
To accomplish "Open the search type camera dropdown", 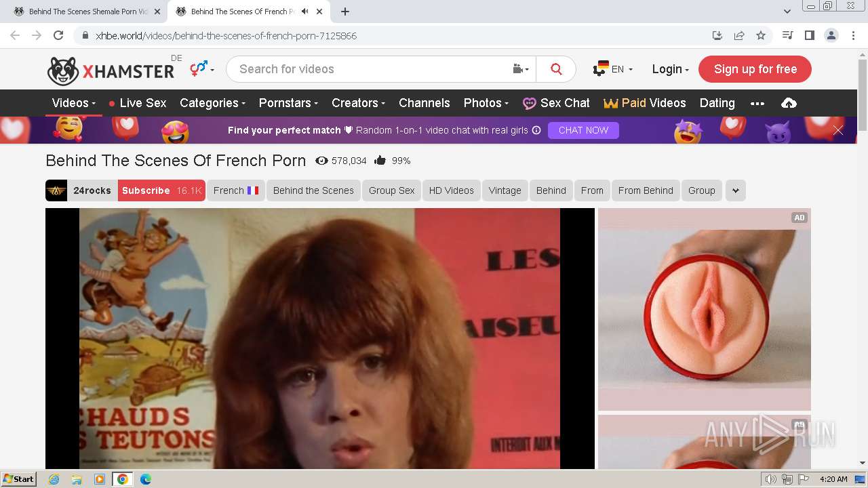I will [x=521, y=69].
